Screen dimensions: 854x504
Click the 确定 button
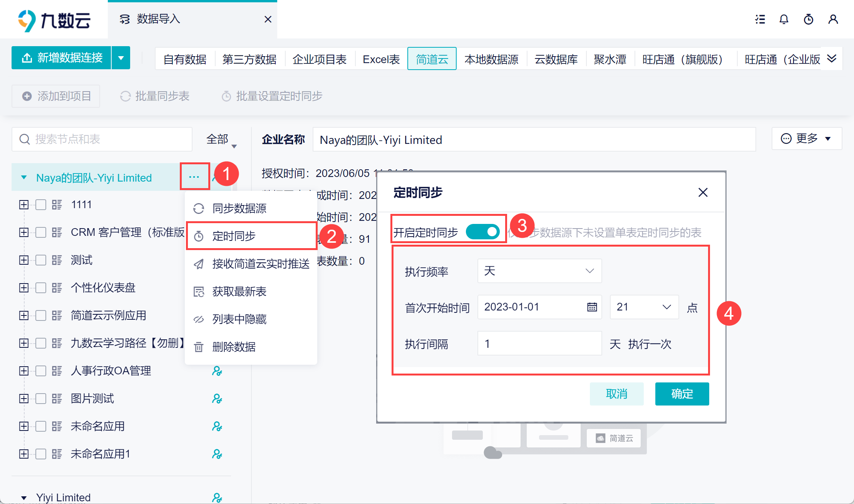point(682,394)
